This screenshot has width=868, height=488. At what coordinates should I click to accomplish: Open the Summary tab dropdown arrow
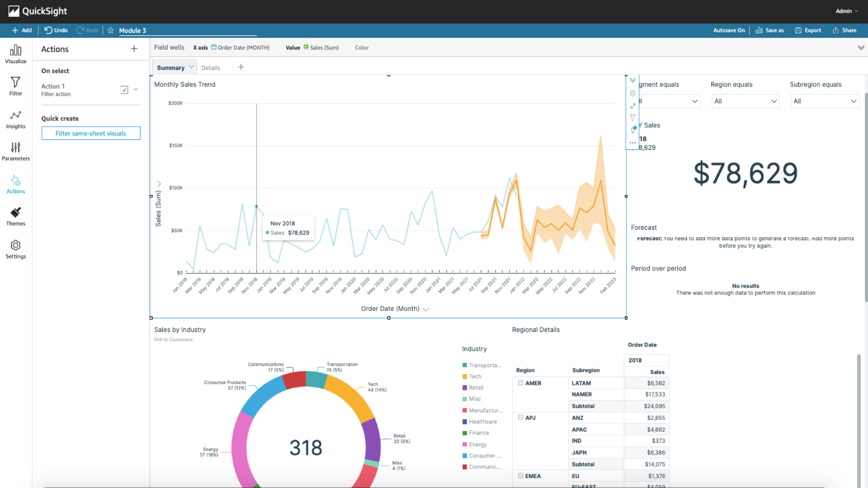click(x=191, y=67)
